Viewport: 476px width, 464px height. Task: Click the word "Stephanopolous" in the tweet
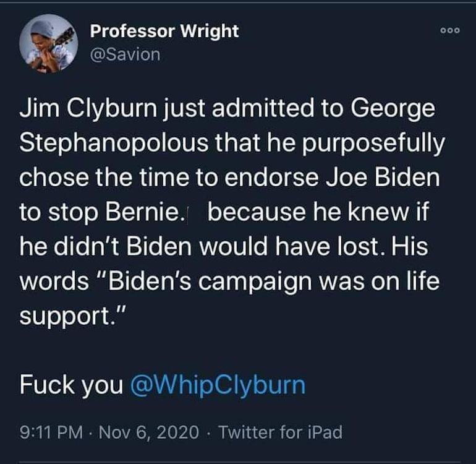pyautogui.click(x=114, y=143)
